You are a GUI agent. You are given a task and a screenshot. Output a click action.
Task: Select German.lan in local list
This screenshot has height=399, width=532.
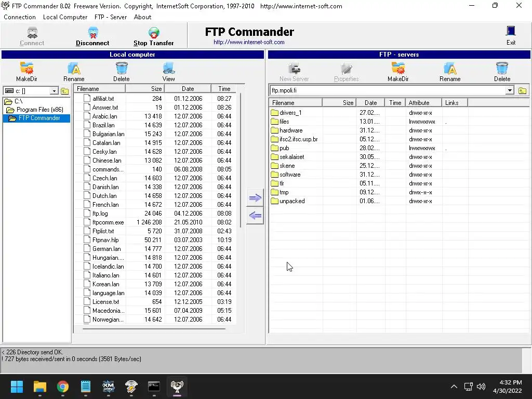click(102, 249)
